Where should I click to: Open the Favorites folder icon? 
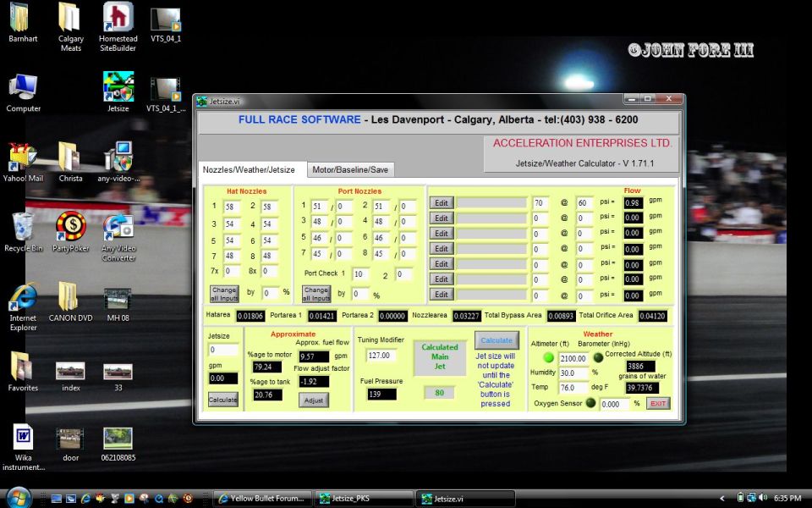point(23,371)
